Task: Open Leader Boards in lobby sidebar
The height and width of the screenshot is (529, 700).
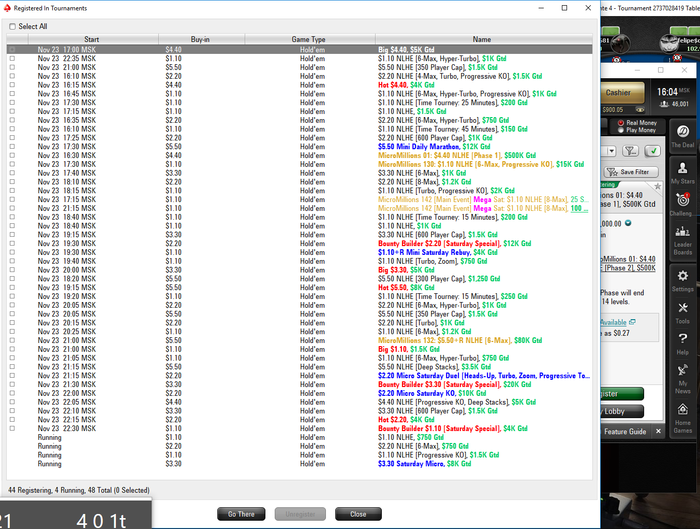Action: tap(683, 243)
